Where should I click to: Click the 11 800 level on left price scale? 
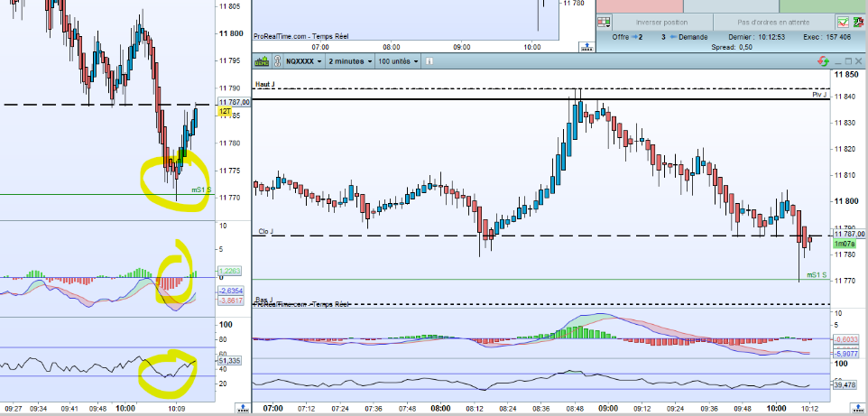[231, 33]
